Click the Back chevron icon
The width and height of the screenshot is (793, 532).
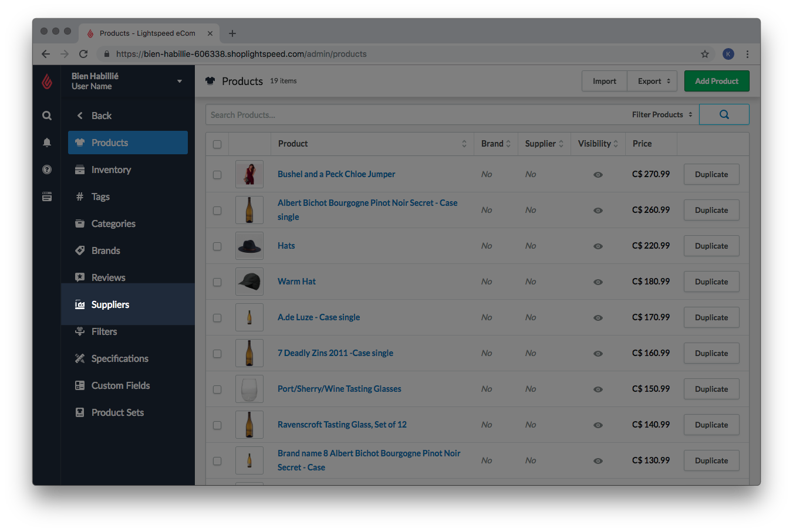point(80,116)
